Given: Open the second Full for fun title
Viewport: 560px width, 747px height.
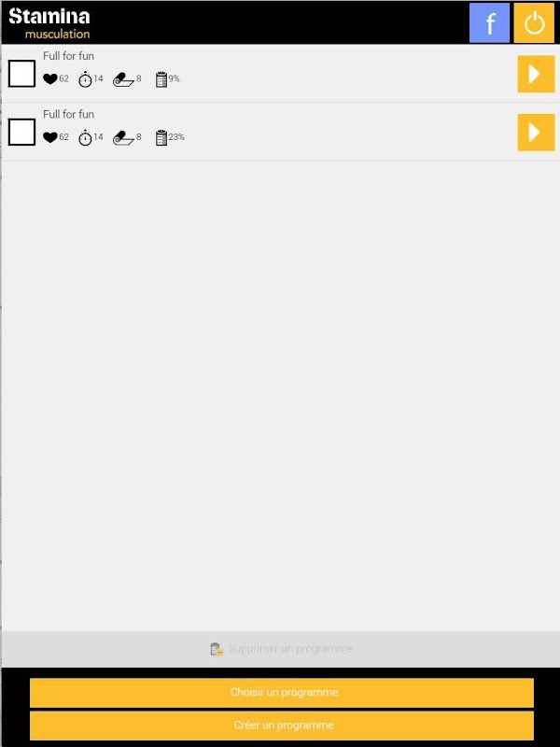Looking at the screenshot, I should click(68, 114).
